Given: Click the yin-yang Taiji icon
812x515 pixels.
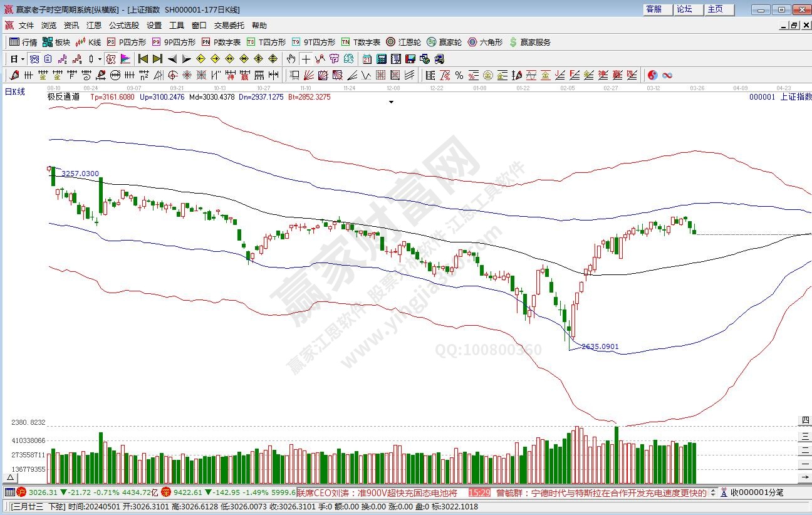Looking at the screenshot, I should pos(652,75).
